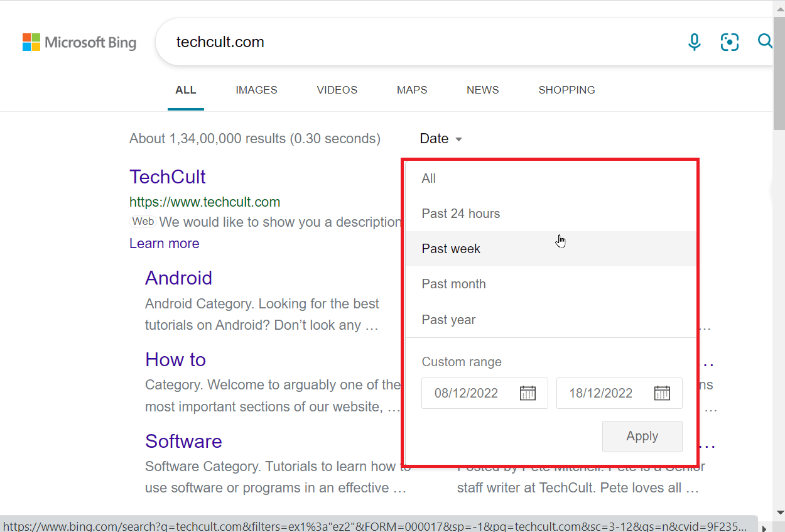Open the Software sublink

coord(183,442)
